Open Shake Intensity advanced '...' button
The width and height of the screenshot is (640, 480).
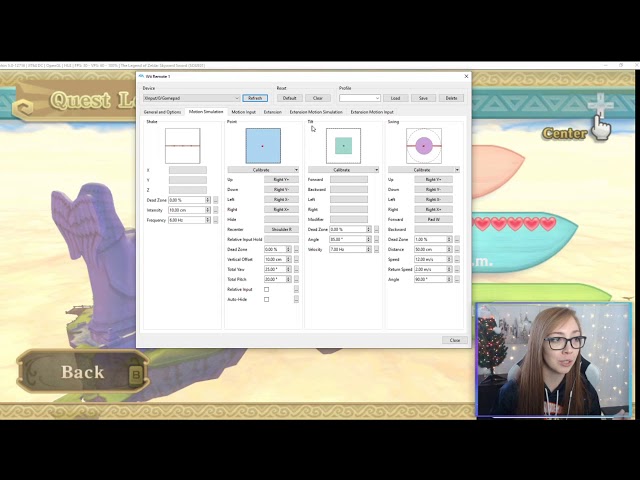coord(216,210)
